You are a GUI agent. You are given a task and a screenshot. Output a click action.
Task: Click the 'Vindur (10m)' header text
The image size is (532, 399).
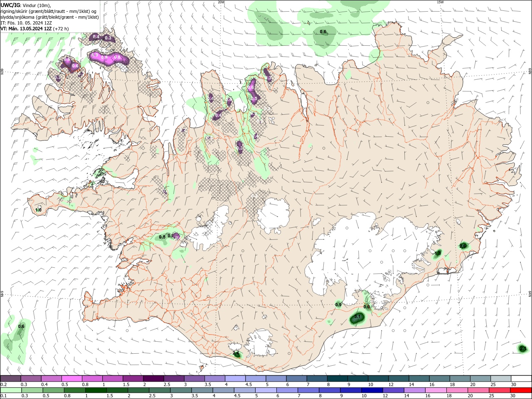[x=36, y=5]
